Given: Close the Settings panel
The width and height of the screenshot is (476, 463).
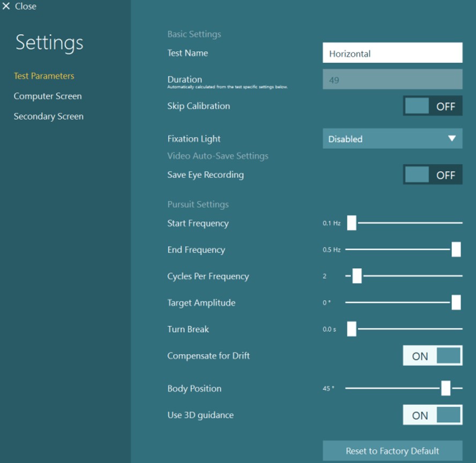Looking at the screenshot, I should coord(19,6).
